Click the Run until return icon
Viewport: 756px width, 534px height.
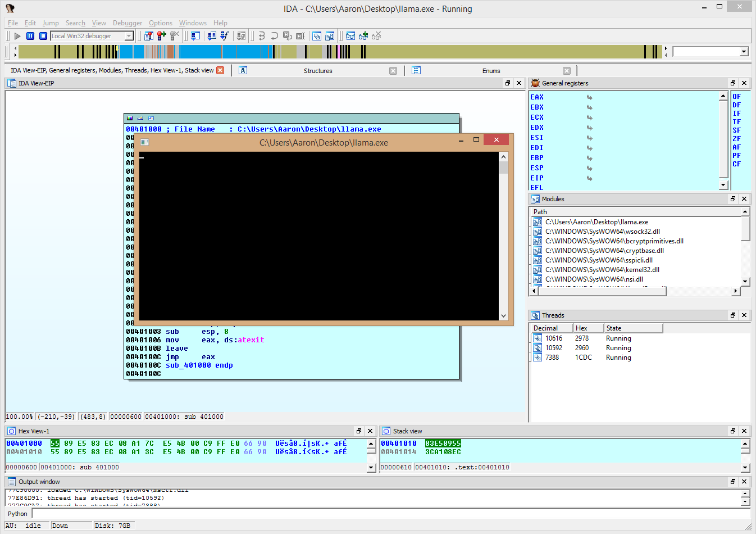[x=287, y=36]
